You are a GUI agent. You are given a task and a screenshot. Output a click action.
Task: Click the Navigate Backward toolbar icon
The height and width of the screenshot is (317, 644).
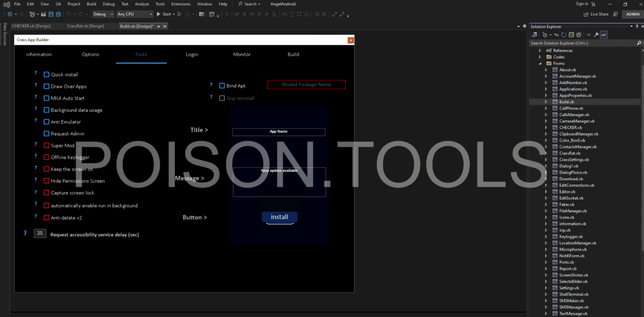point(10,14)
